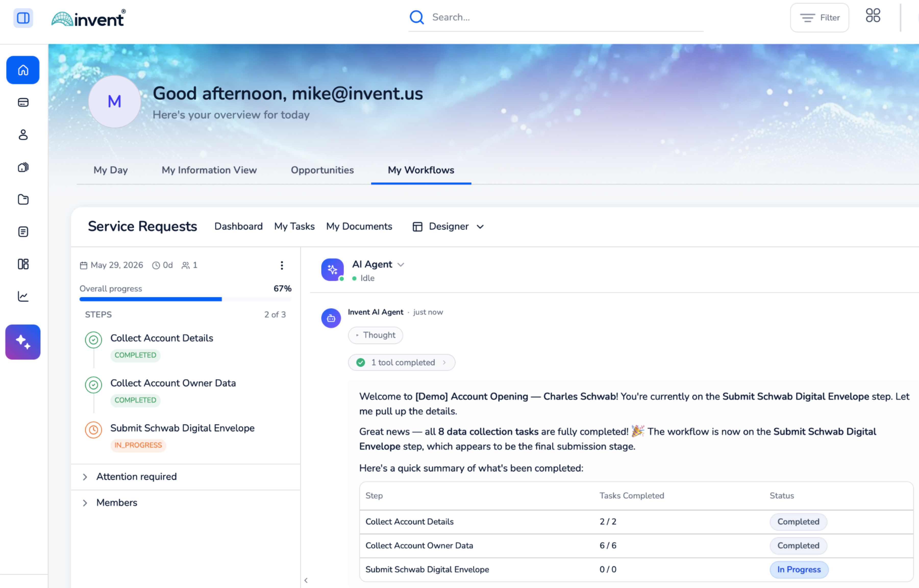Click the 2 / 2 tasks completed cell

coord(608,521)
